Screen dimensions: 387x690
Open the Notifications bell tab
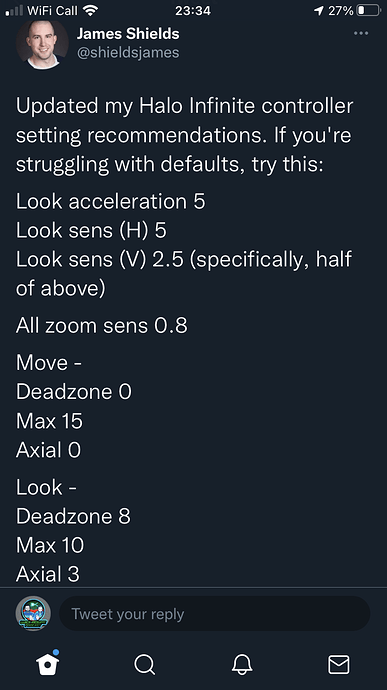(x=242, y=664)
